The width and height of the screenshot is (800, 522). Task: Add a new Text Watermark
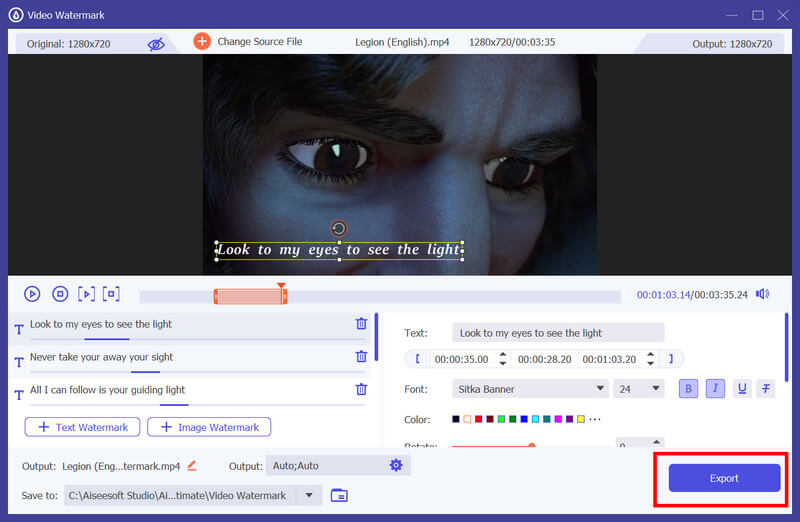click(x=82, y=427)
